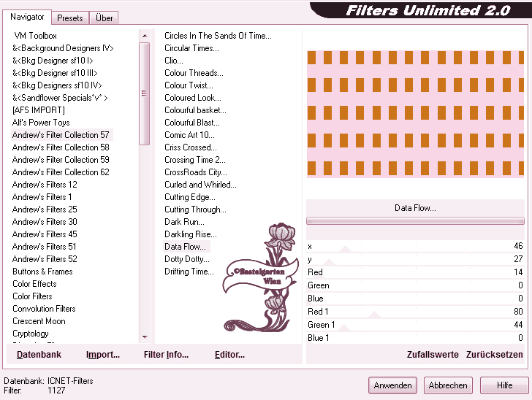Adjust the y slider
The width and height of the screenshot is (532, 400).
415,259
